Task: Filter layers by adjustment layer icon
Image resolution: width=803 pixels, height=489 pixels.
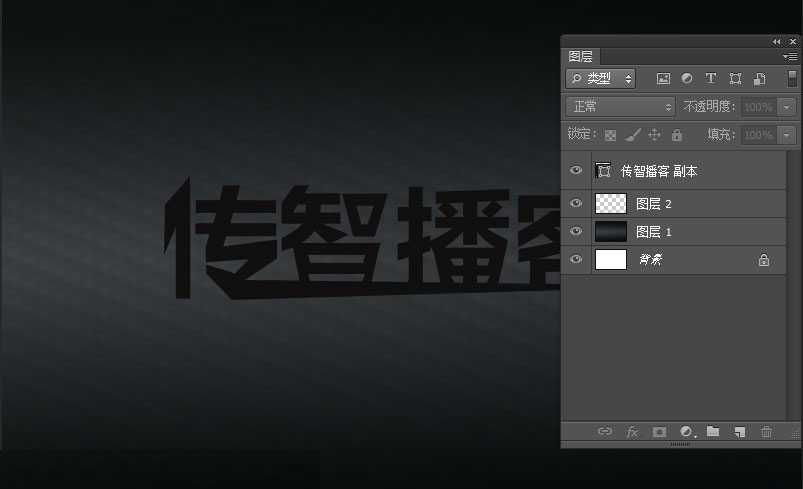Action: tap(687, 78)
